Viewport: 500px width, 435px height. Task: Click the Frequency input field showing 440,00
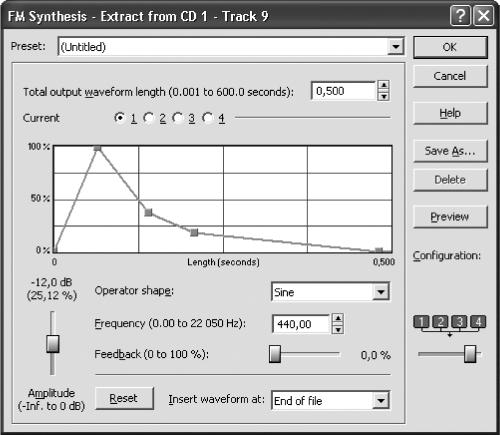tap(301, 324)
